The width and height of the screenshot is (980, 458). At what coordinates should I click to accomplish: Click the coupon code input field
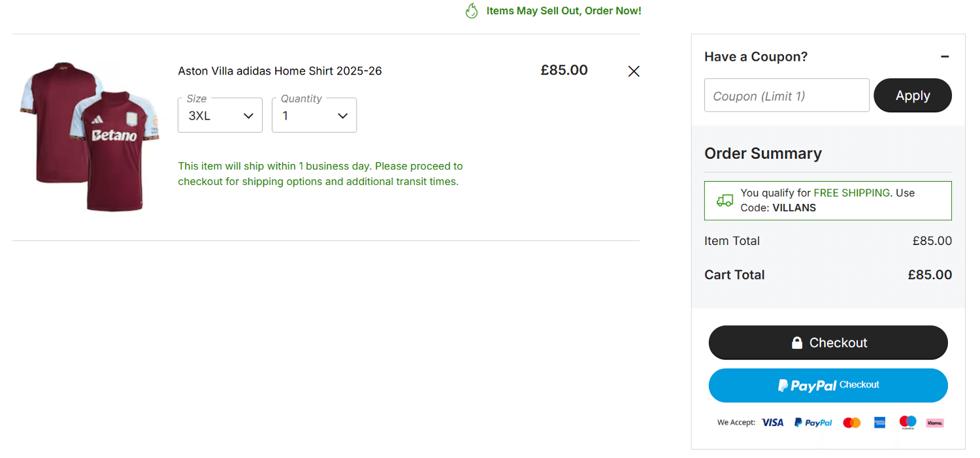click(x=786, y=95)
